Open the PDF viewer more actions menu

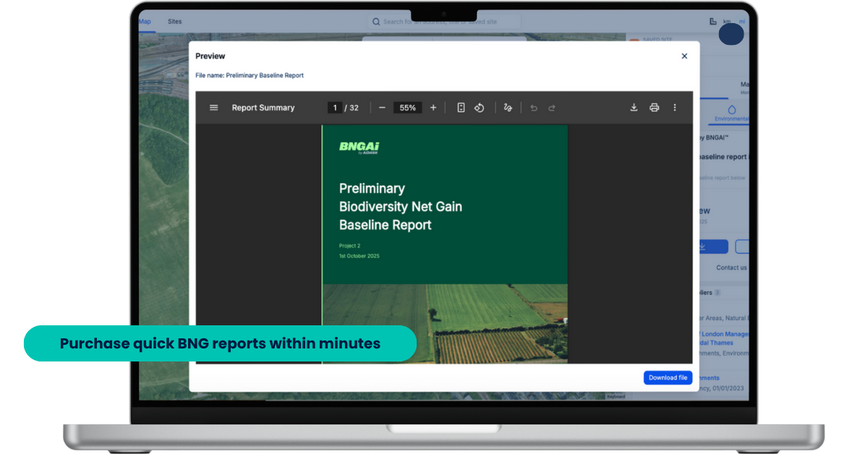(675, 108)
